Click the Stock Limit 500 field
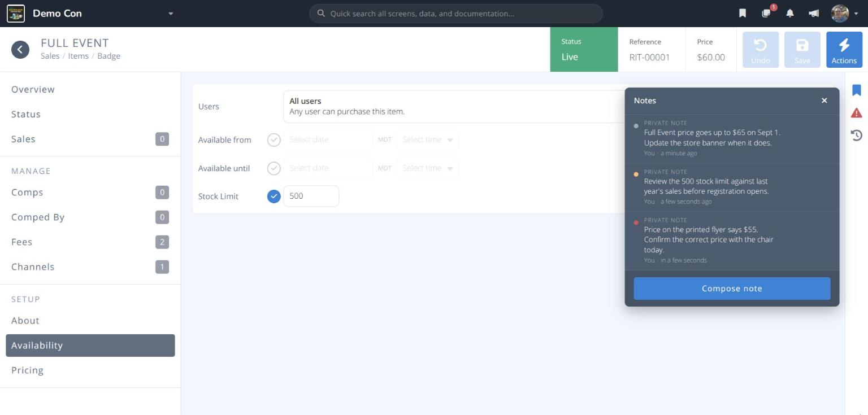The width and height of the screenshot is (868, 415). (311, 196)
